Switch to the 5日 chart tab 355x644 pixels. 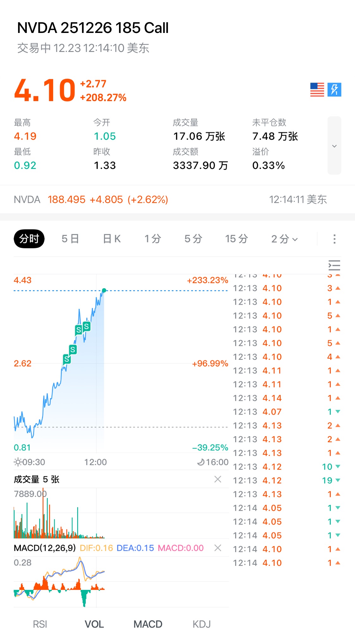pos(70,239)
